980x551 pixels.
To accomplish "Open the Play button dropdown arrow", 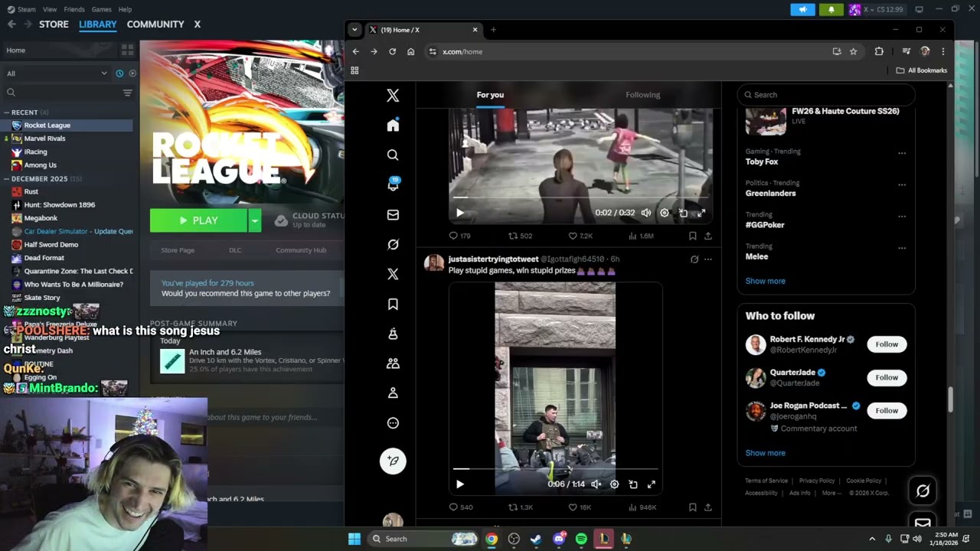I will 254,220.
